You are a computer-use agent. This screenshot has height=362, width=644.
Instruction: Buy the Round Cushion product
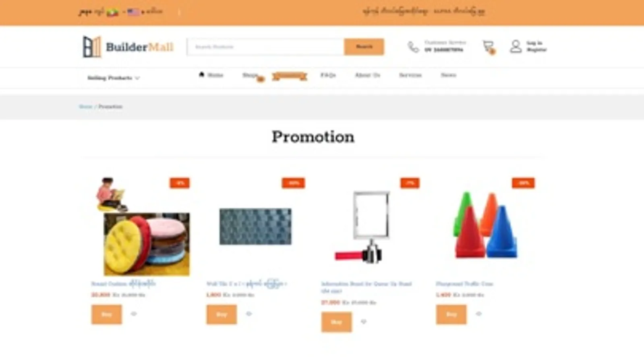coord(106,314)
